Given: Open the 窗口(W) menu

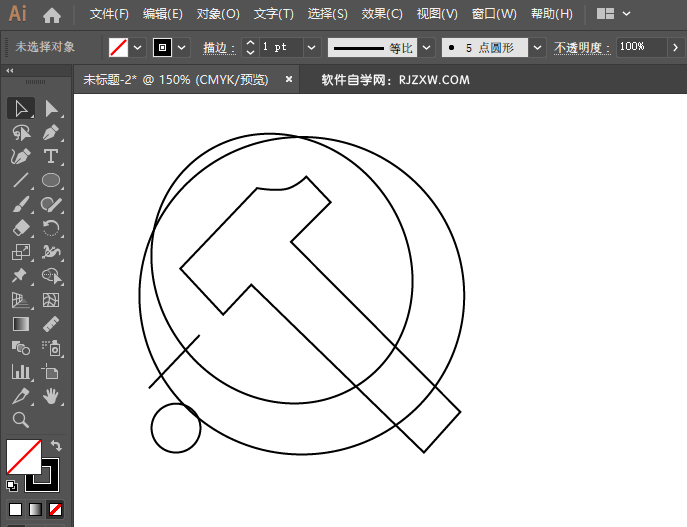Looking at the screenshot, I should (x=494, y=14).
